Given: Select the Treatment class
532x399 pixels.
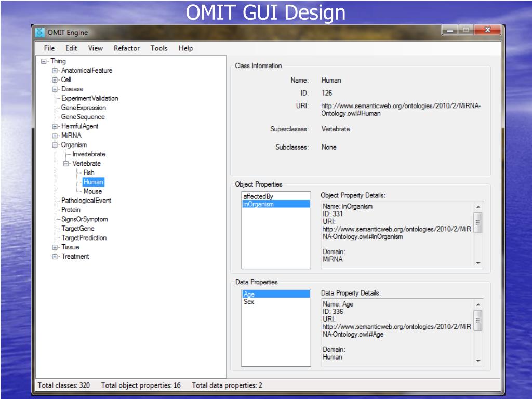Looking at the screenshot, I should pos(75,257).
